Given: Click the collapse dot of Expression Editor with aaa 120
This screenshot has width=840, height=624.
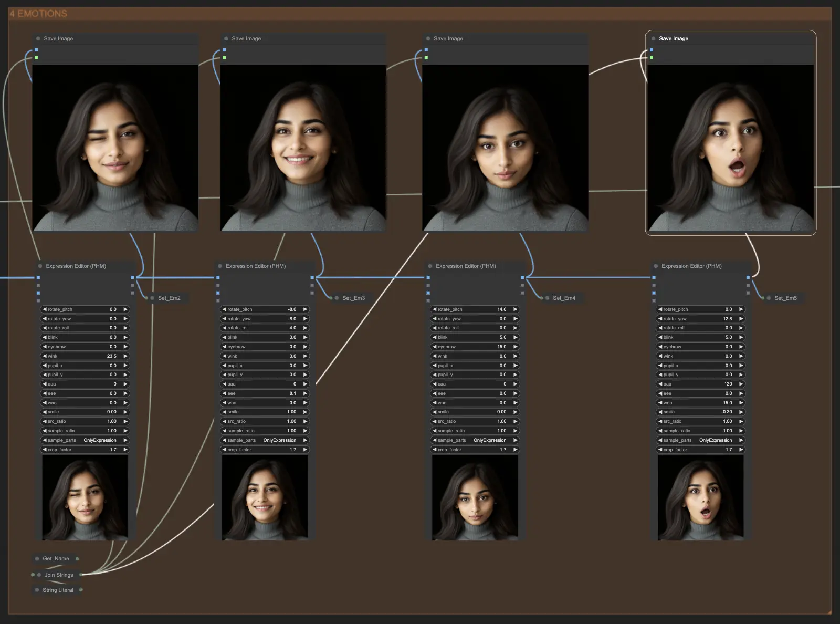Looking at the screenshot, I should (656, 266).
